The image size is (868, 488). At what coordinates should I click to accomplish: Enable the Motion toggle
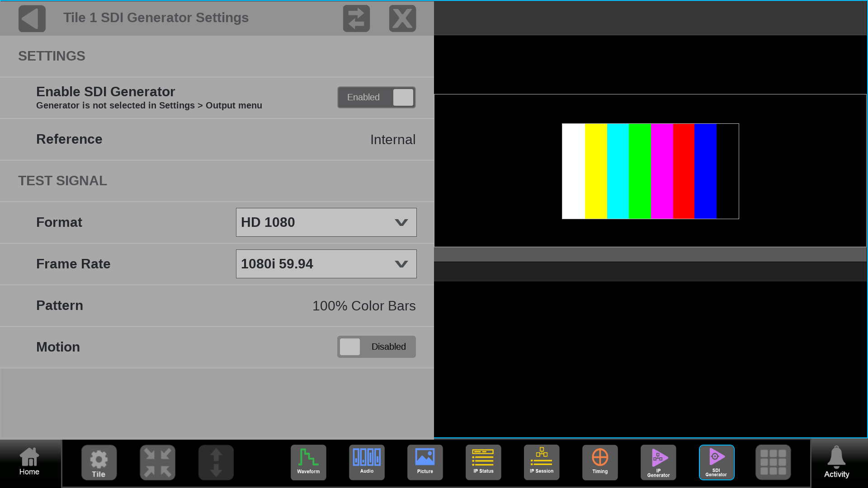click(376, 347)
